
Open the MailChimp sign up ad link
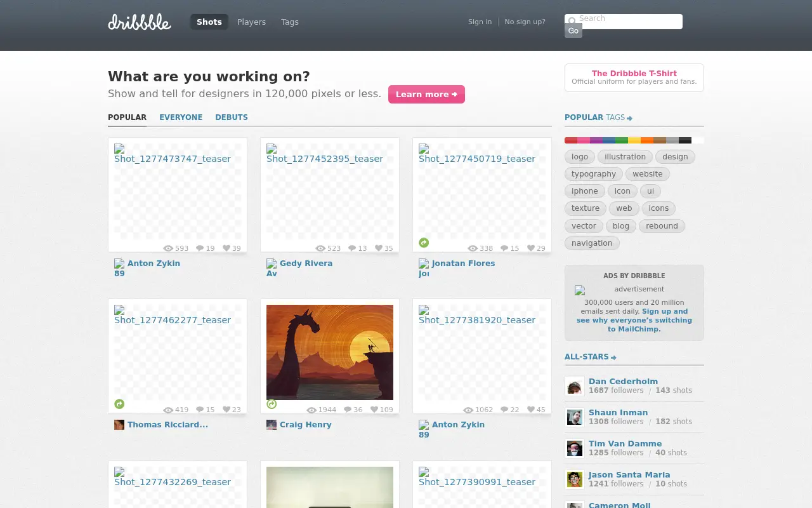634,320
